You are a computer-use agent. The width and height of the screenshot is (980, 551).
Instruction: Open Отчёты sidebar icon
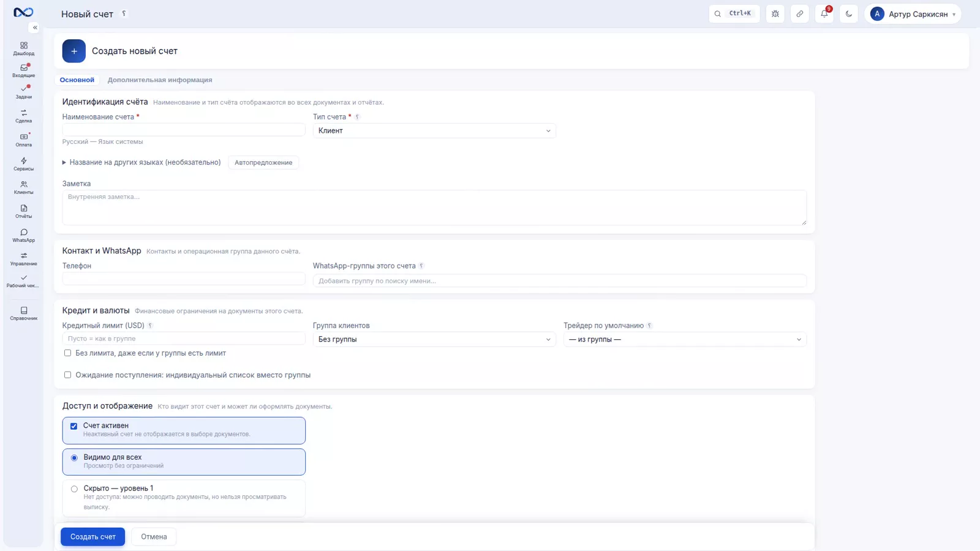[23, 211]
